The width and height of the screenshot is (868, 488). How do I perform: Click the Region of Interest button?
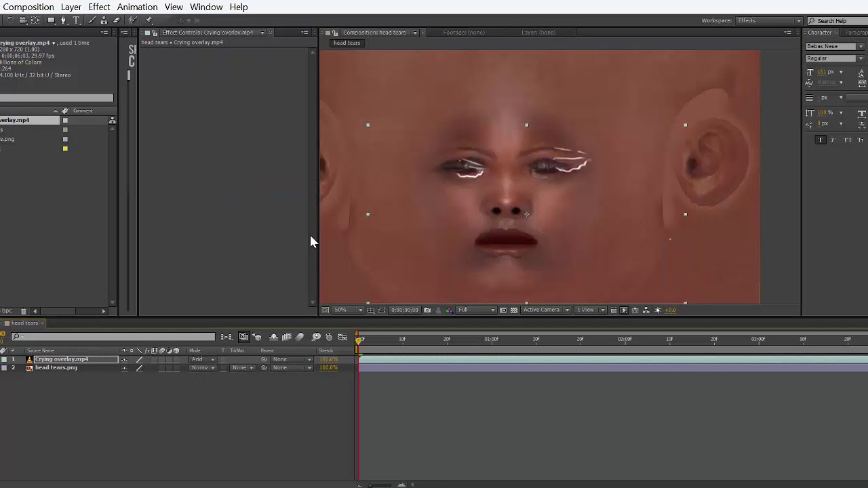point(504,310)
